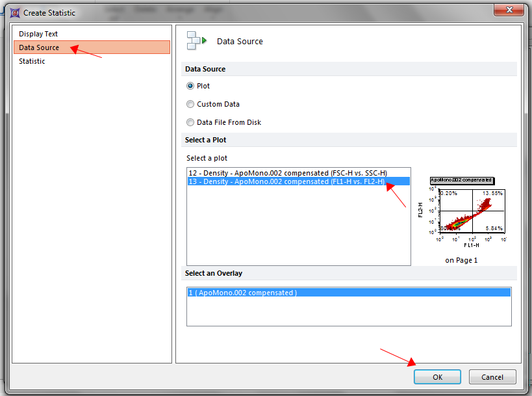Viewport: 532px width, 396px height.
Task: Click the Data Source header icon
Action: [x=196, y=41]
